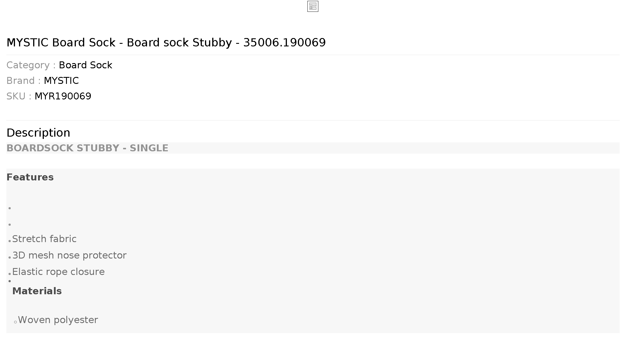Click the MYR190069 SKU value
626x364 pixels.
click(63, 96)
